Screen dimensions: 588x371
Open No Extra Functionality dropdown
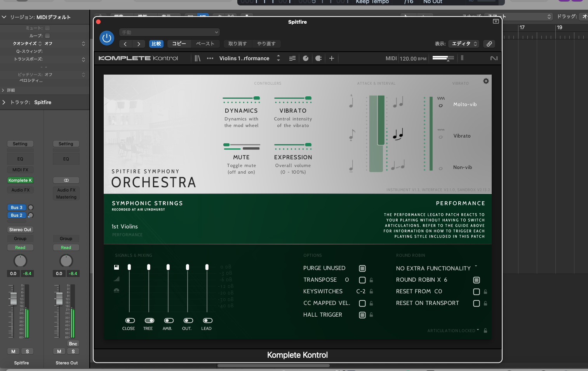click(437, 268)
